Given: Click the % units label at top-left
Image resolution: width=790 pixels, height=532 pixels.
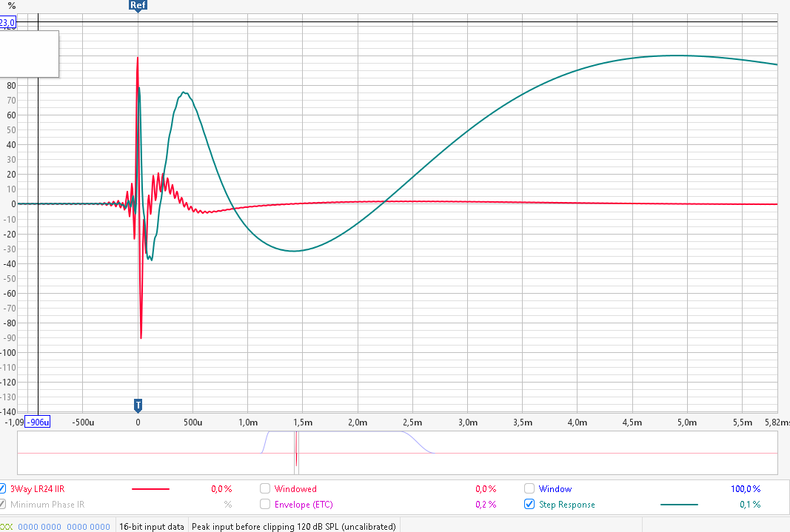Looking at the screenshot, I should pos(11,6).
